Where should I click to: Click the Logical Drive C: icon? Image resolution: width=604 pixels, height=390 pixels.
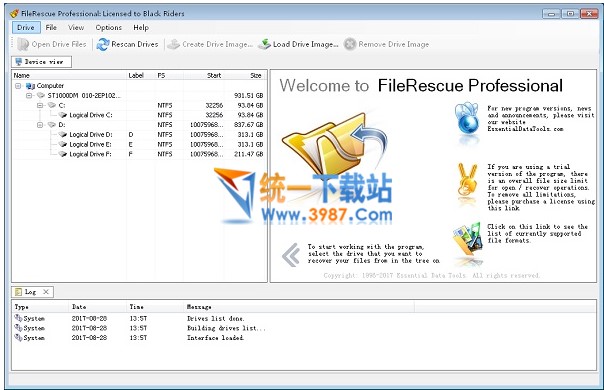(x=63, y=115)
